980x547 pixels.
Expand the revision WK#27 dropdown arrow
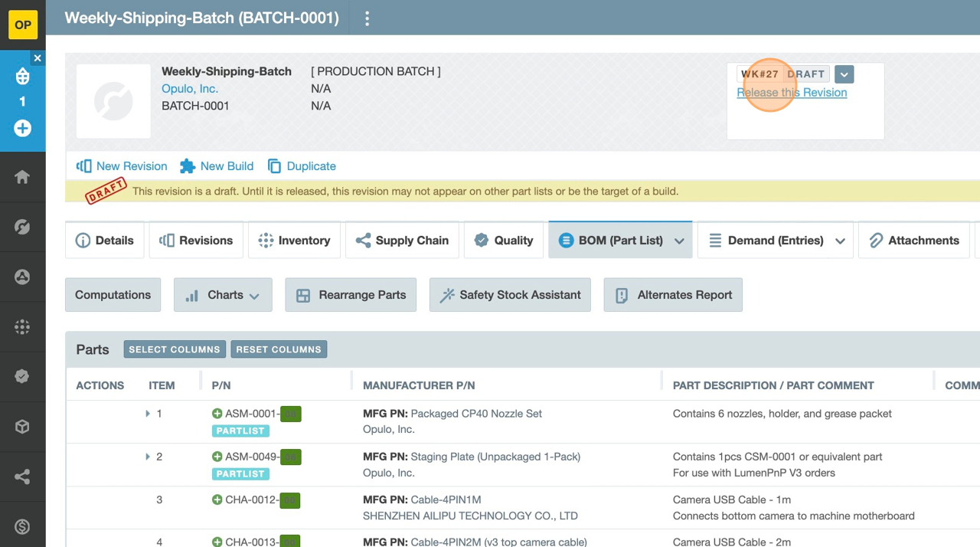point(844,74)
